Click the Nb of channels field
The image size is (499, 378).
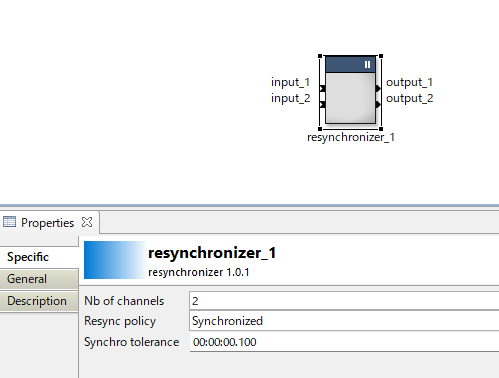coord(344,301)
